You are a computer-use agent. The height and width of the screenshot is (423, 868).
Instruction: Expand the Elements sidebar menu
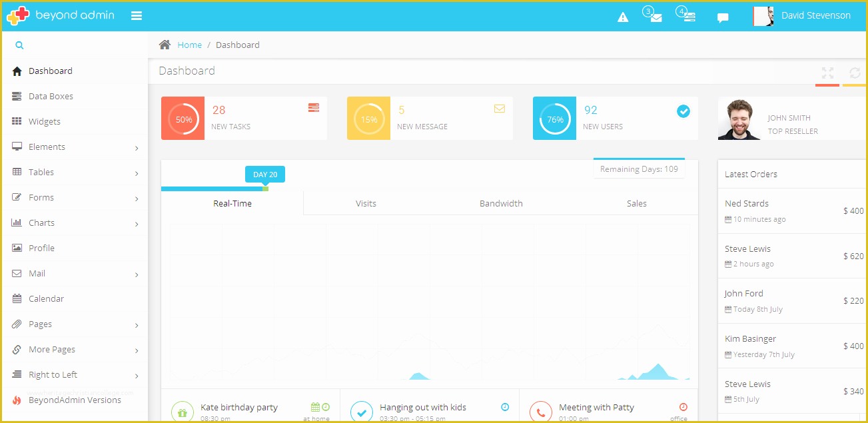pos(47,147)
